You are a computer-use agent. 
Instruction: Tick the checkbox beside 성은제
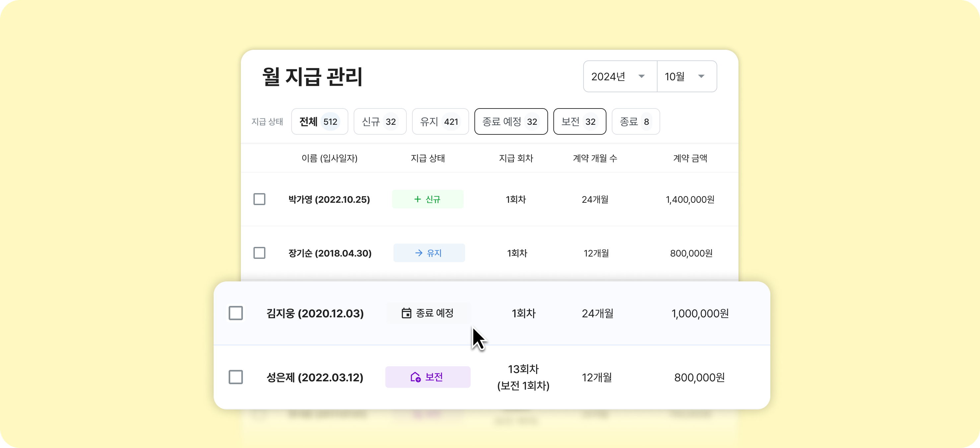click(x=236, y=377)
